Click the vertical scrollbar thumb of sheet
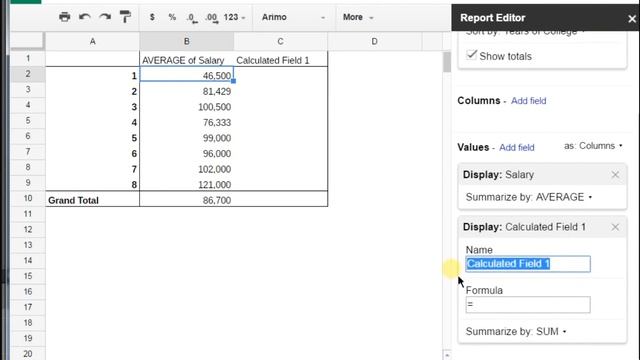 [x=447, y=62]
